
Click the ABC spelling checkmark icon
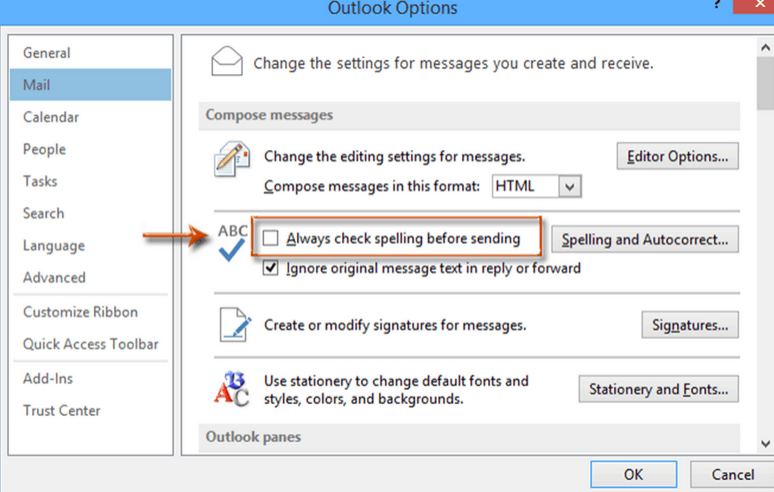(232, 242)
